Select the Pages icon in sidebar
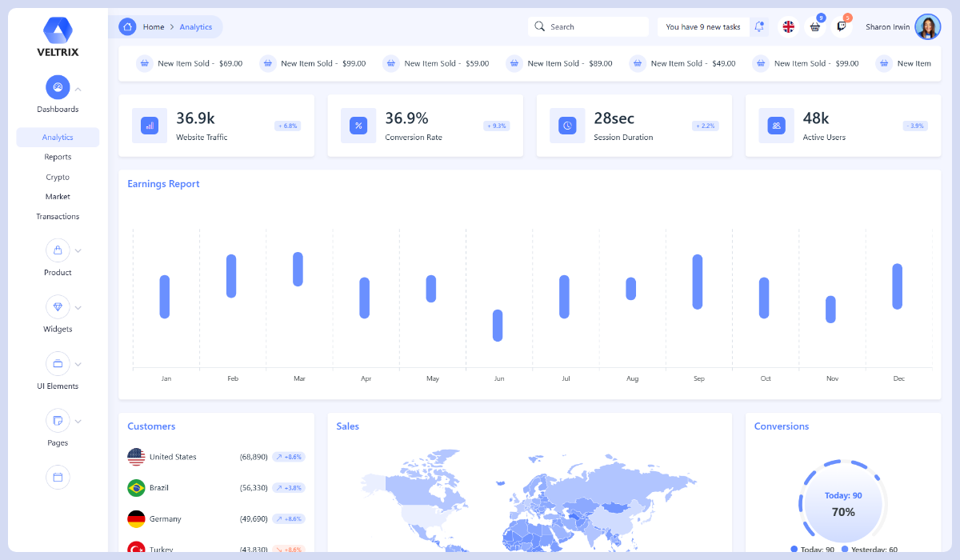 coord(56,420)
